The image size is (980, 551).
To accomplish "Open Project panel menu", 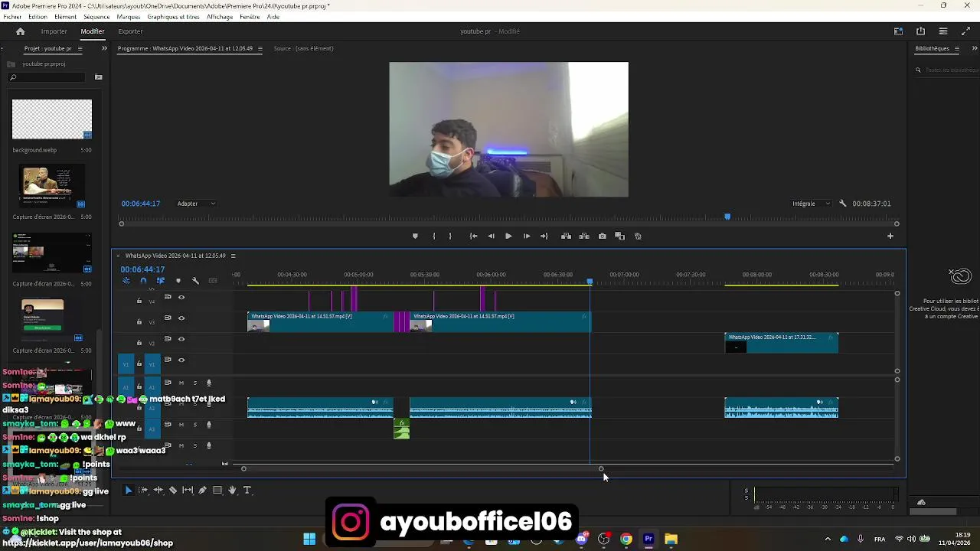I will point(80,48).
